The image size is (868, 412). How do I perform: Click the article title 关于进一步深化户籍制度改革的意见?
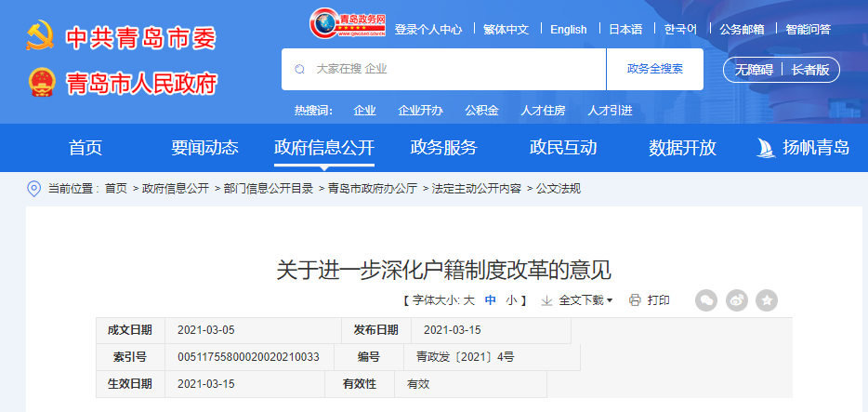[443, 271]
